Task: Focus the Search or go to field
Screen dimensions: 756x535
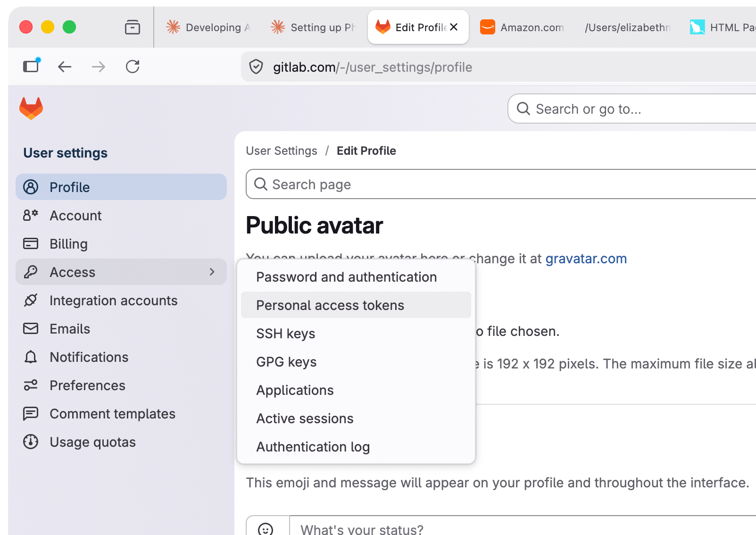Action: pyautogui.click(x=632, y=109)
